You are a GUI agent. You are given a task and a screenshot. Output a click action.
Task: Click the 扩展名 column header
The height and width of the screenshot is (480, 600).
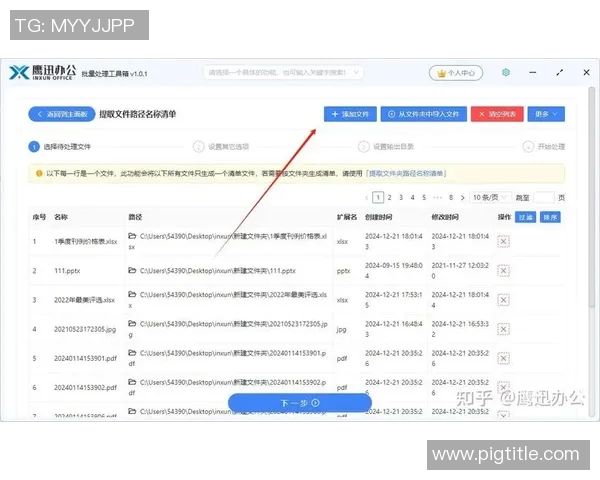pos(347,217)
